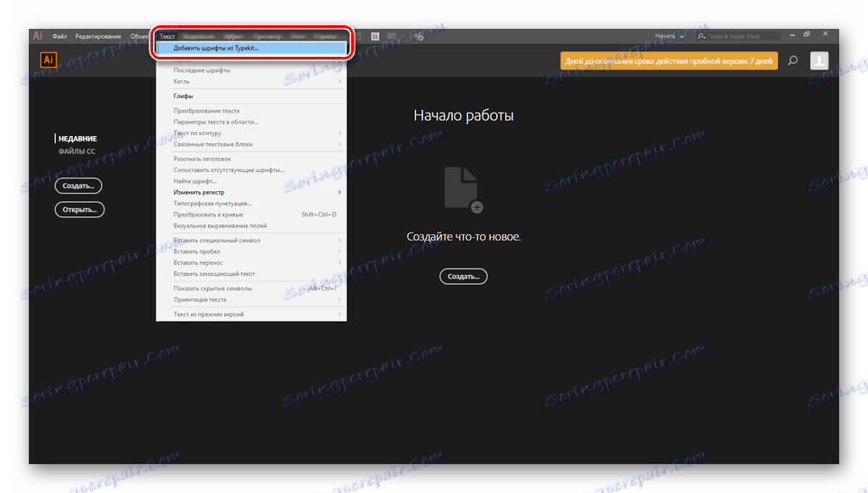Select Вставить замещающий текст

click(251, 274)
